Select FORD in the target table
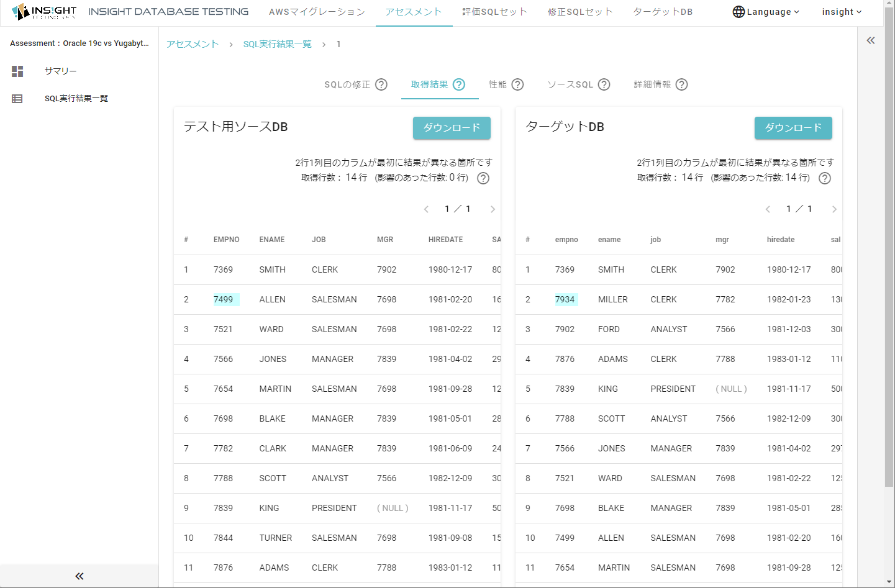895x588 pixels. [x=609, y=329]
